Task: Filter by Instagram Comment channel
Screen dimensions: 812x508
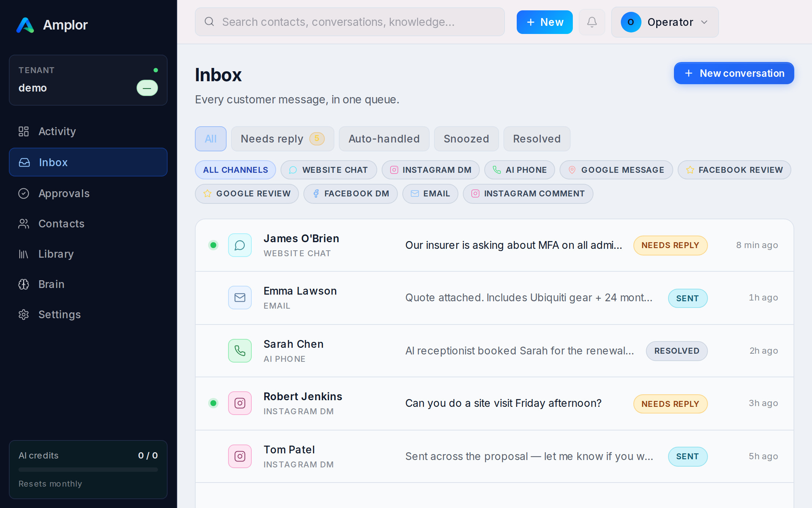Action: 528,193
